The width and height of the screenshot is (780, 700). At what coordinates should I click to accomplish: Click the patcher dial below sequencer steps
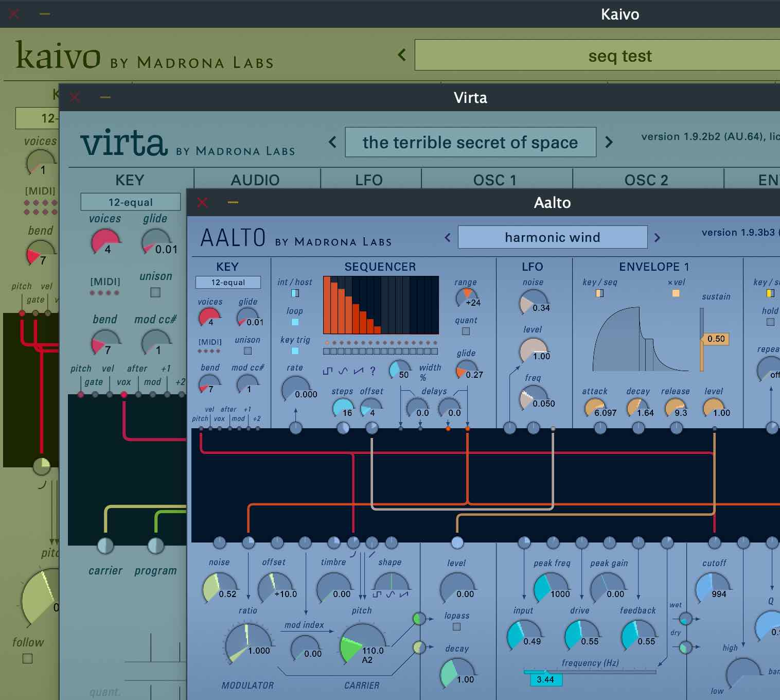click(x=343, y=427)
